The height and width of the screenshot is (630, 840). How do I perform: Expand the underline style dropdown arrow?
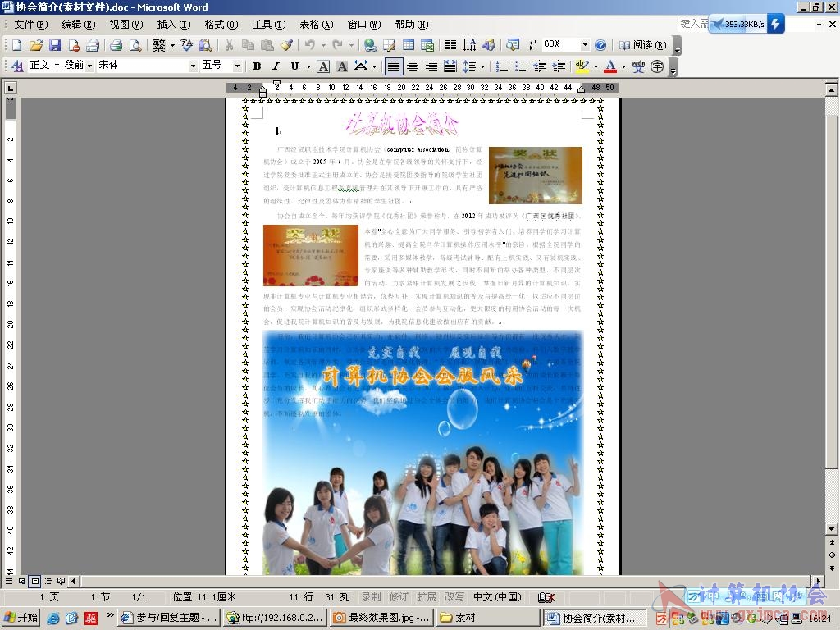coord(308,66)
